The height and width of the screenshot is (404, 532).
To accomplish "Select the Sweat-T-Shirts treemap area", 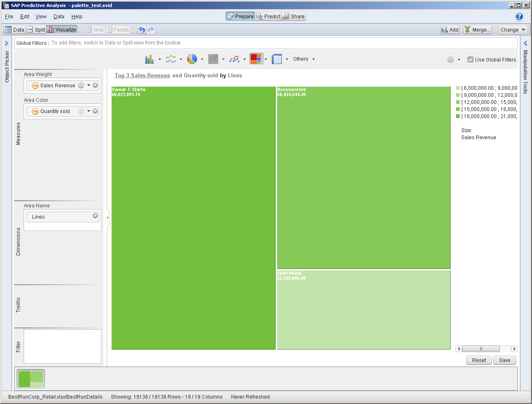I will 193,218.
